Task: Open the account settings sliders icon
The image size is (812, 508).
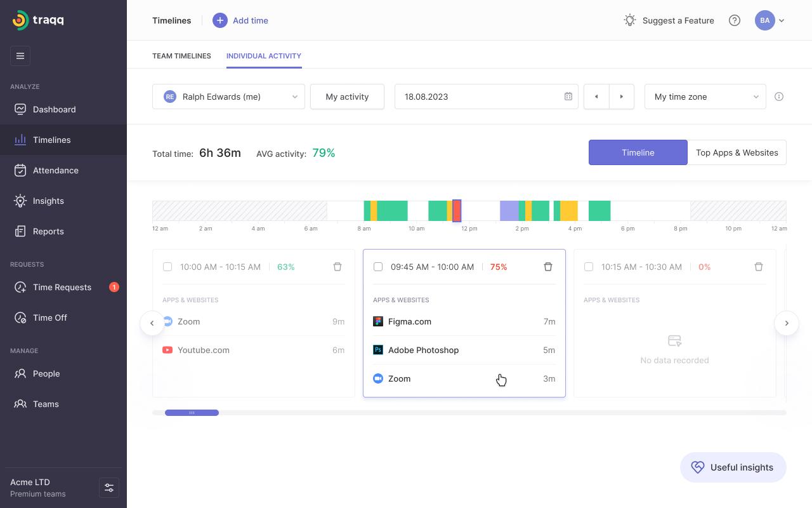Action: click(109, 488)
